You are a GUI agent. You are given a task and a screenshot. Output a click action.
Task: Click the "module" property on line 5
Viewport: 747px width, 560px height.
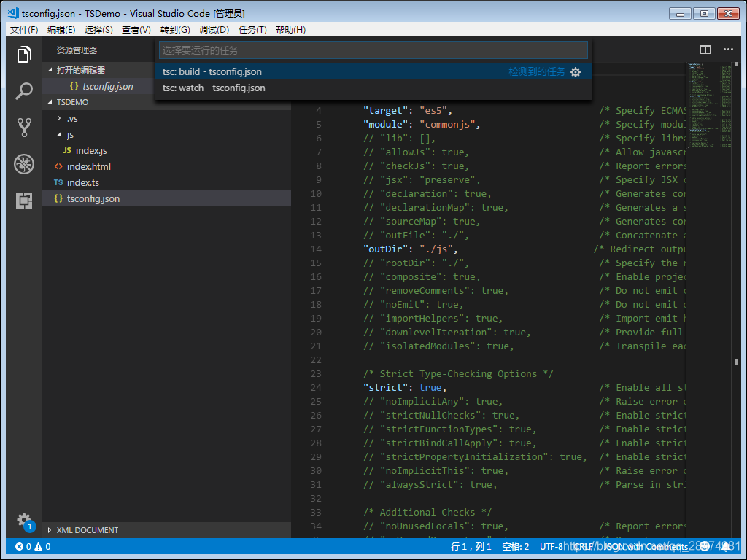point(385,124)
